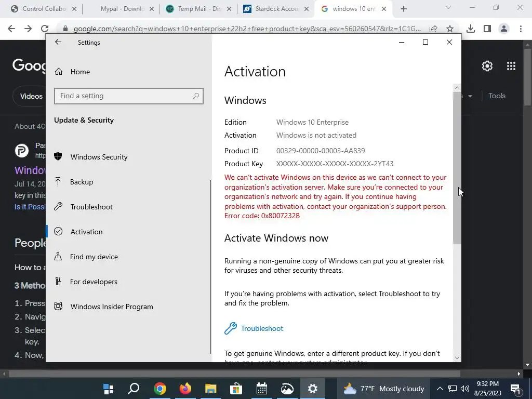
Task: Go back in Settings window
Action: pos(58,42)
